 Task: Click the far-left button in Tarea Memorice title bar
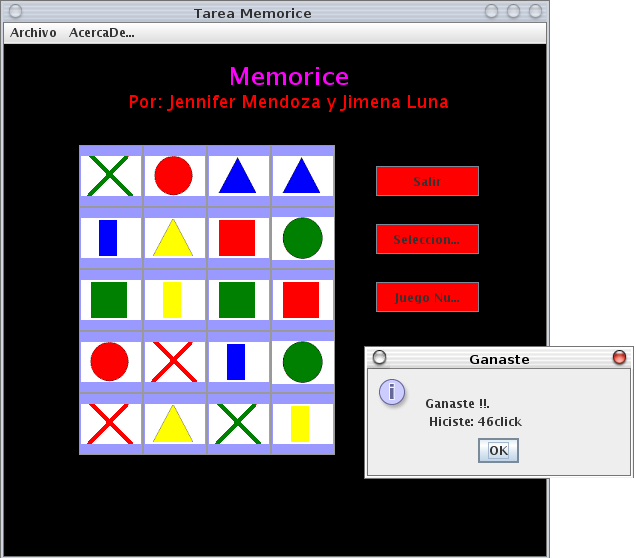click(15, 11)
